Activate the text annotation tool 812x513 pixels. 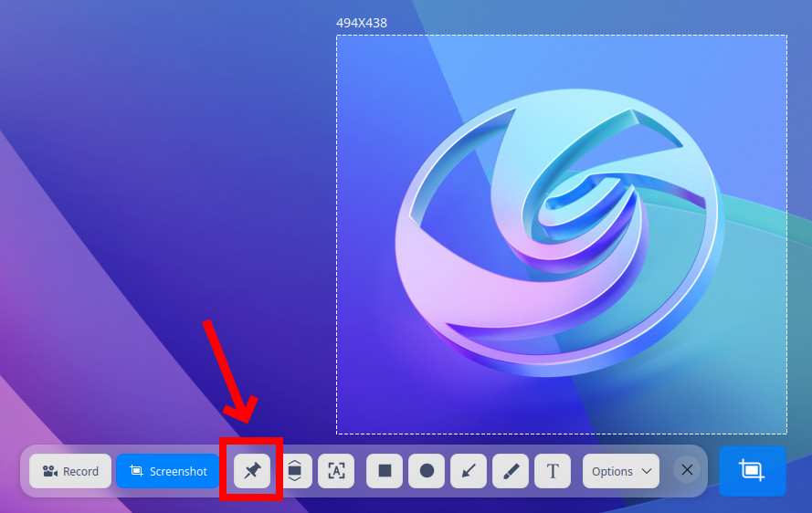(553, 471)
